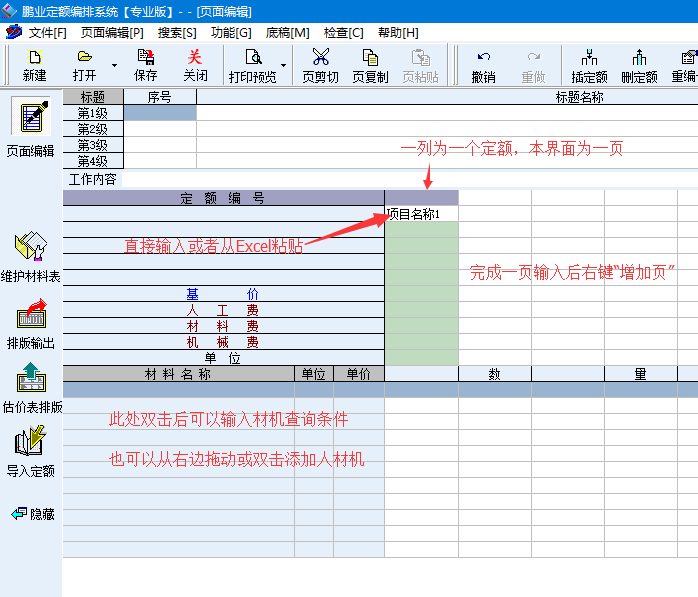Select the 第3级 title row label

93,145
